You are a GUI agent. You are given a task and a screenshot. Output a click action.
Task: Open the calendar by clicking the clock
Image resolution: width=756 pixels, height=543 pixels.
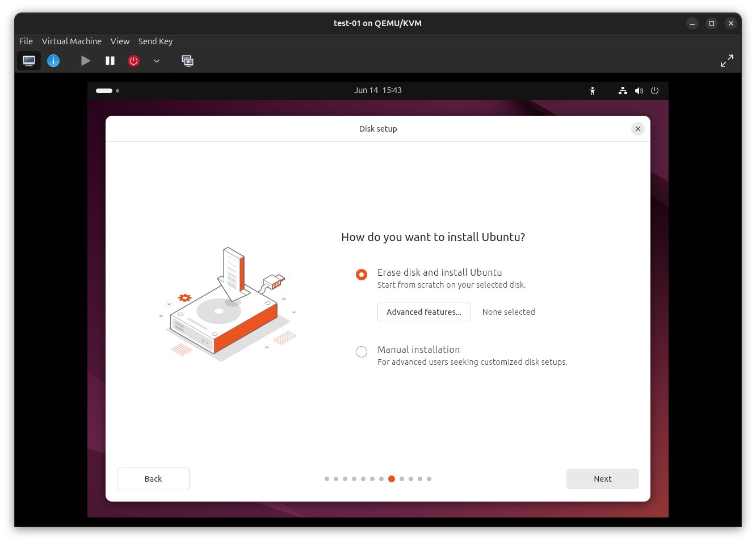pyautogui.click(x=378, y=90)
